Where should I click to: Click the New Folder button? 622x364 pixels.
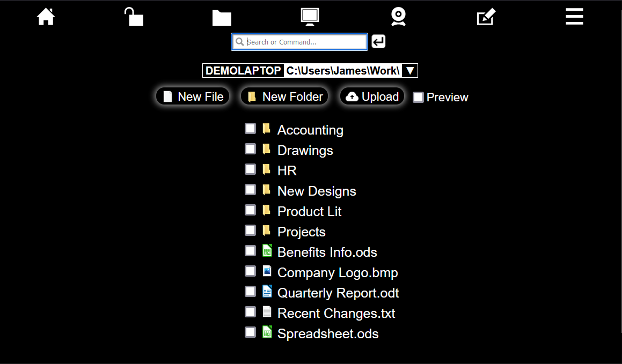pyautogui.click(x=284, y=96)
